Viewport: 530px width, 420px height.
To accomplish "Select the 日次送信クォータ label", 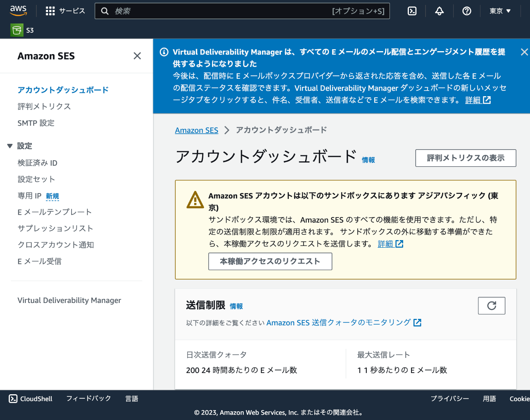I will 216,355.
